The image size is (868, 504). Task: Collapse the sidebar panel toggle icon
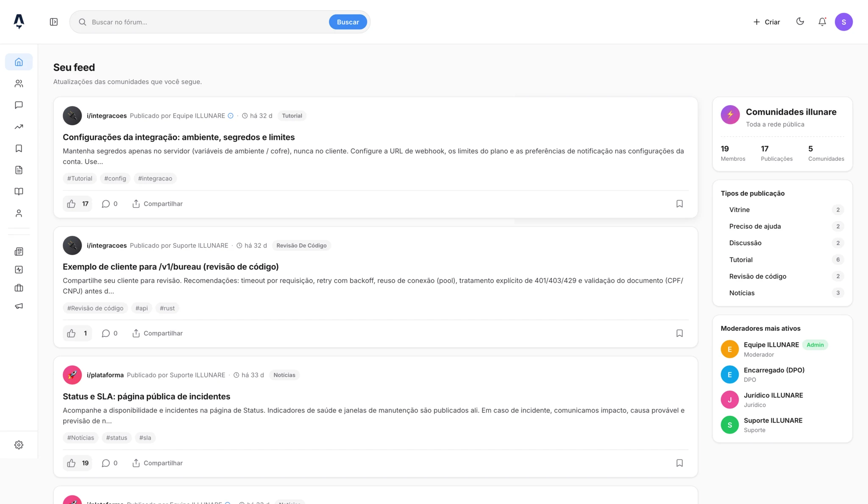(x=54, y=22)
